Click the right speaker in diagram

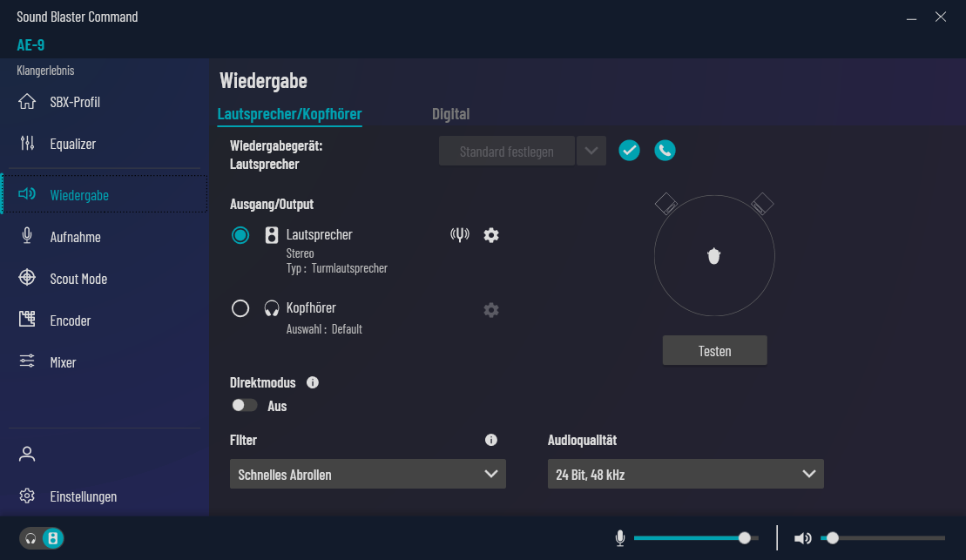point(762,203)
